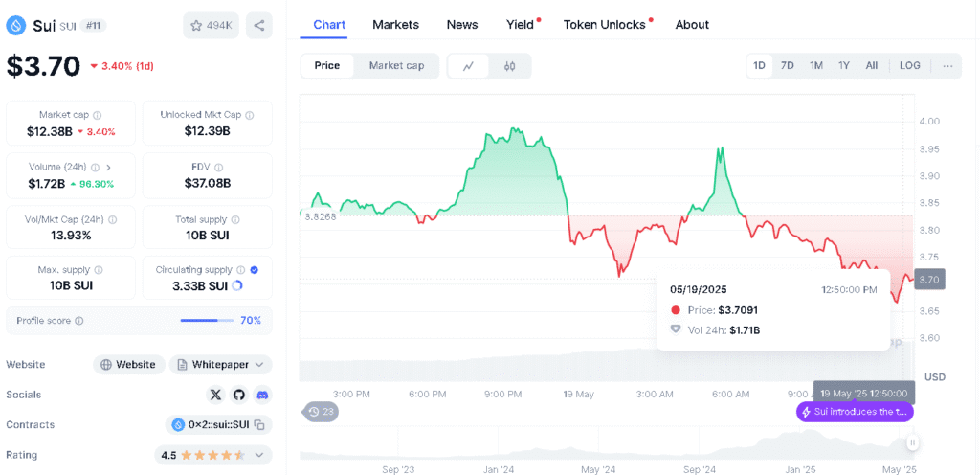Click the 96.30% volume change value
980x475 pixels.
click(95, 185)
